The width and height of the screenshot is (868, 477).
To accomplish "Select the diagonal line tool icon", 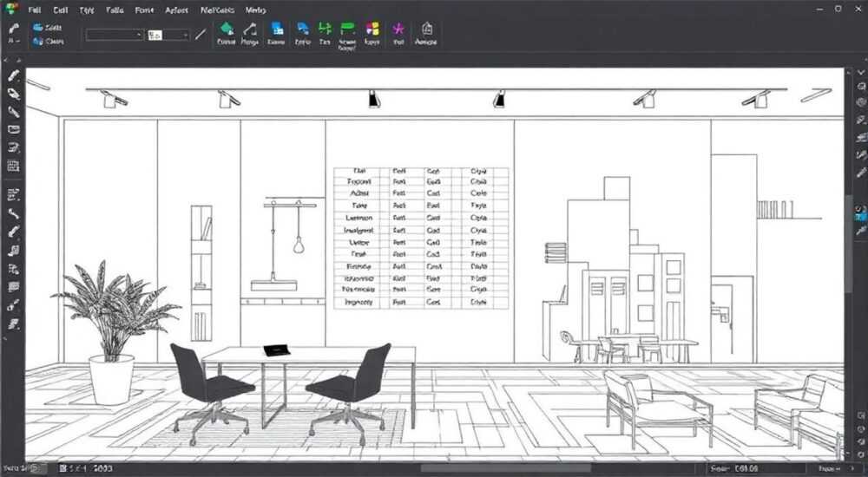I will click(x=201, y=35).
